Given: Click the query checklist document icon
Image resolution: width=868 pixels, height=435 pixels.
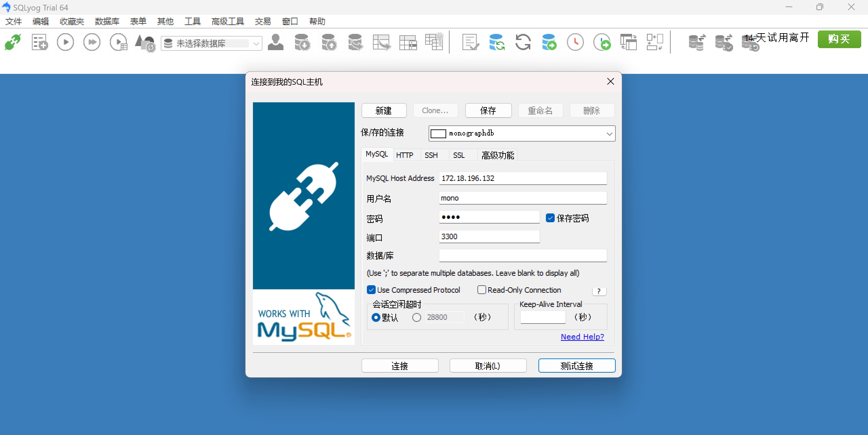Looking at the screenshot, I should pyautogui.click(x=471, y=43).
